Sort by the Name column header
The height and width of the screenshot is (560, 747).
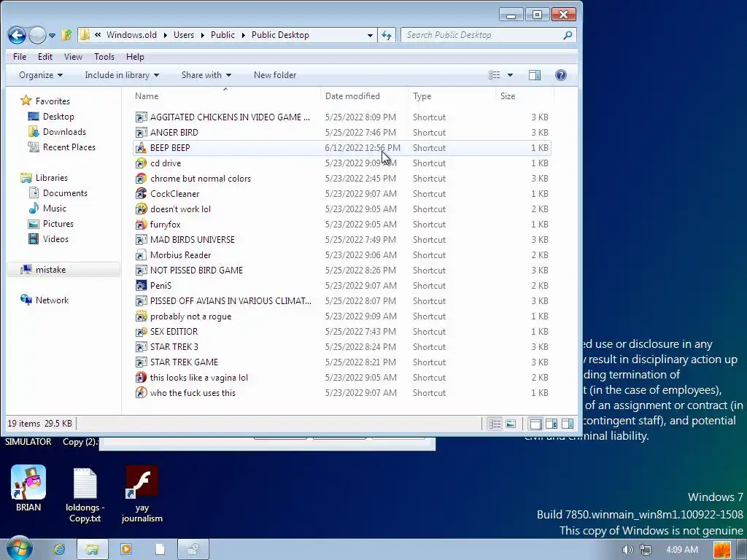tap(147, 96)
